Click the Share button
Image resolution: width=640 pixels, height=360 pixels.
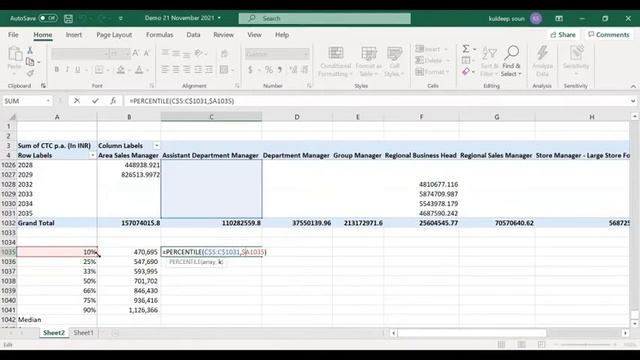point(563,35)
